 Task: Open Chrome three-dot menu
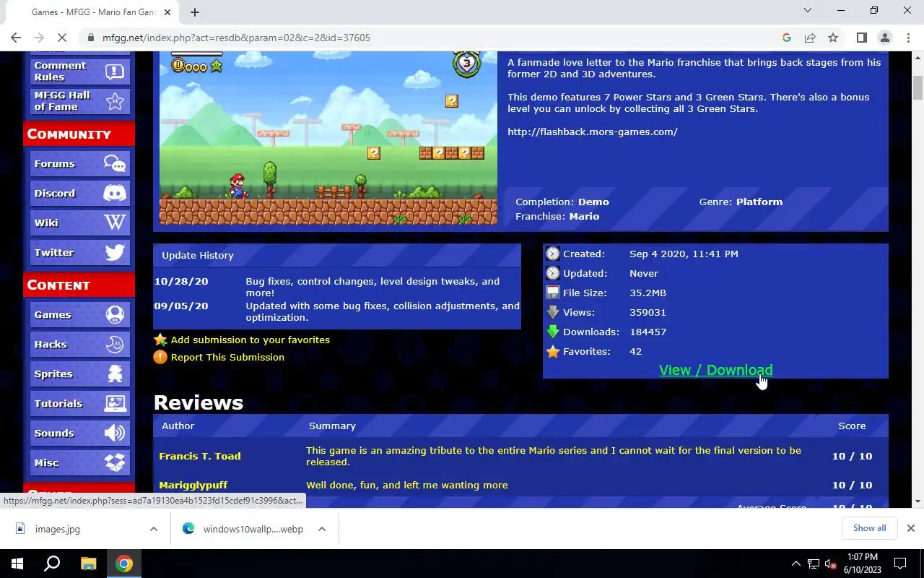point(907,38)
